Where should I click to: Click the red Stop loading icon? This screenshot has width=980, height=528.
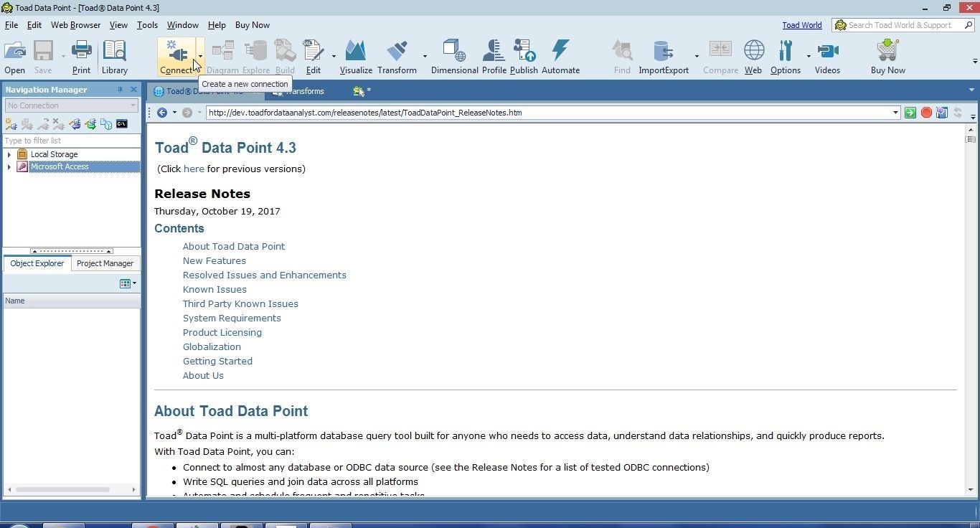[x=926, y=113]
